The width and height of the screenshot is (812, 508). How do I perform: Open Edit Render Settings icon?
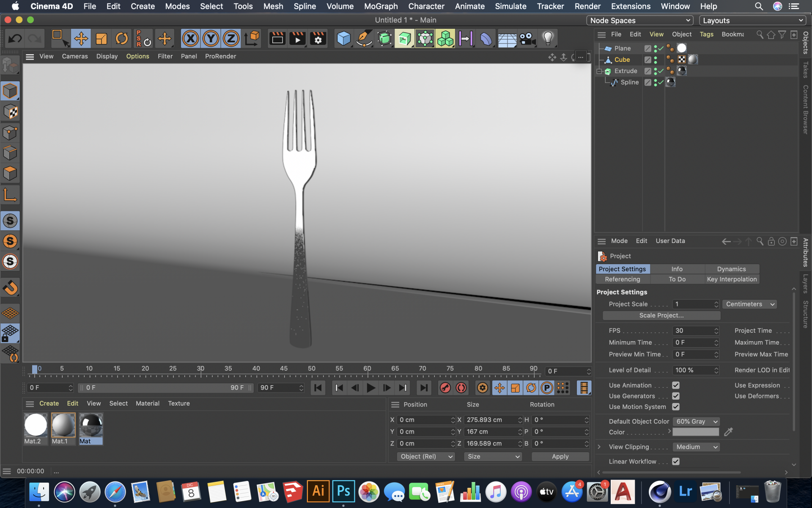(318, 39)
